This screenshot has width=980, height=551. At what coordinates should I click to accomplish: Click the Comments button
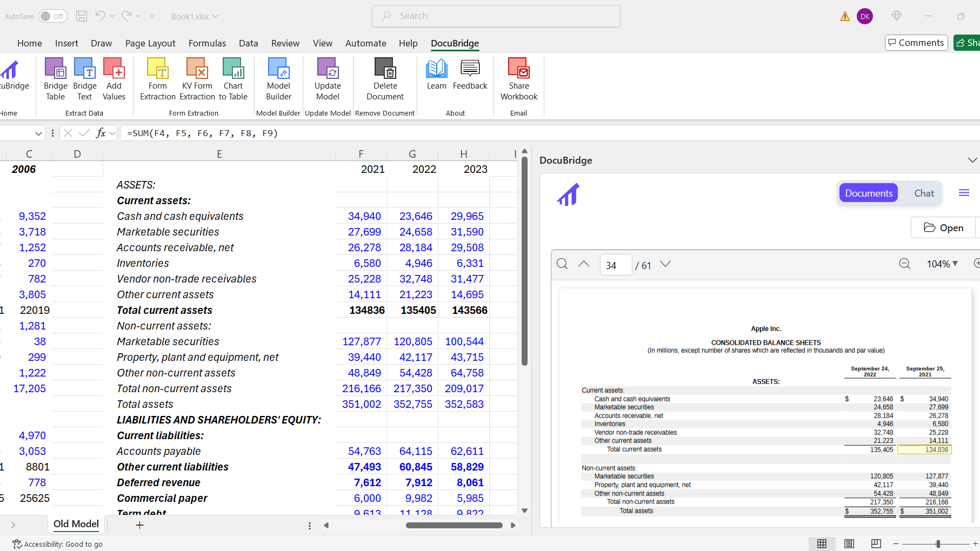tap(916, 43)
